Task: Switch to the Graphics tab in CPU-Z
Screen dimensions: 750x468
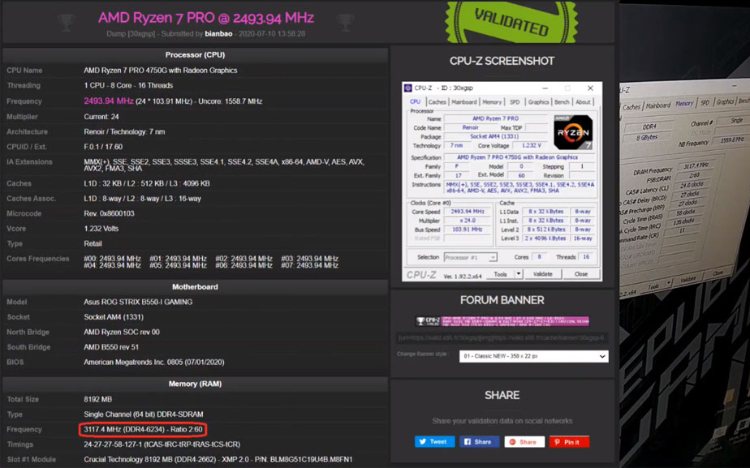Action: pos(538,102)
